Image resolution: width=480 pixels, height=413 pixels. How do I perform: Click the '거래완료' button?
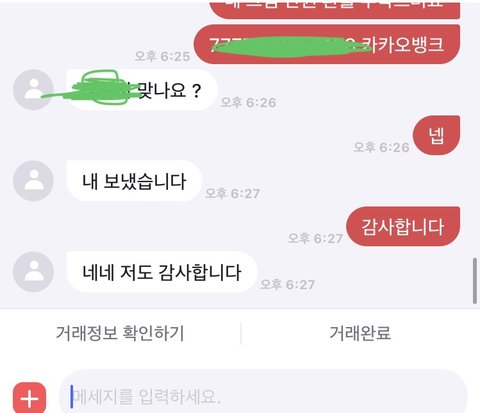pyautogui.click(x=360, y=333)
